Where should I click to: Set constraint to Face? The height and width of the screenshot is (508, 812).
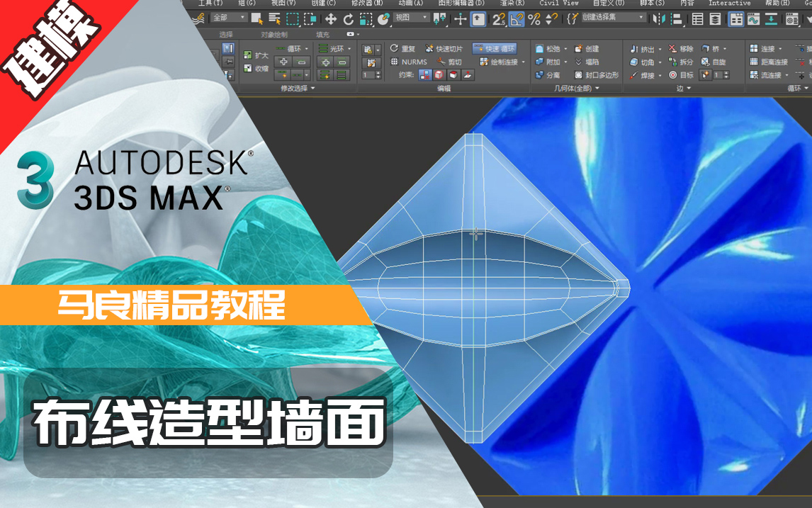[453, 75]
